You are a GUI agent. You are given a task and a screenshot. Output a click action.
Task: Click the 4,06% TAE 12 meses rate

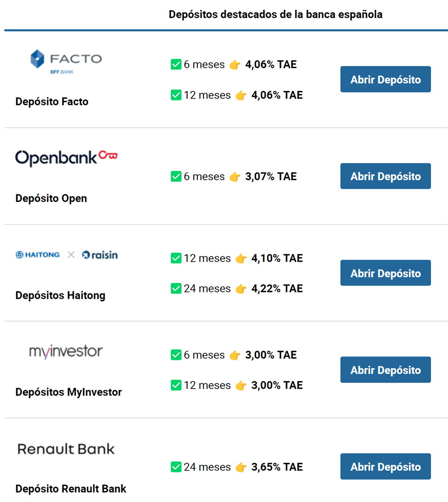(277, 95)
